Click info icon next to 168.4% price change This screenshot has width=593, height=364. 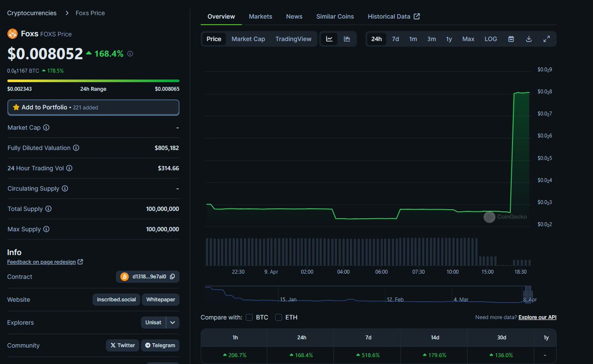130,53
